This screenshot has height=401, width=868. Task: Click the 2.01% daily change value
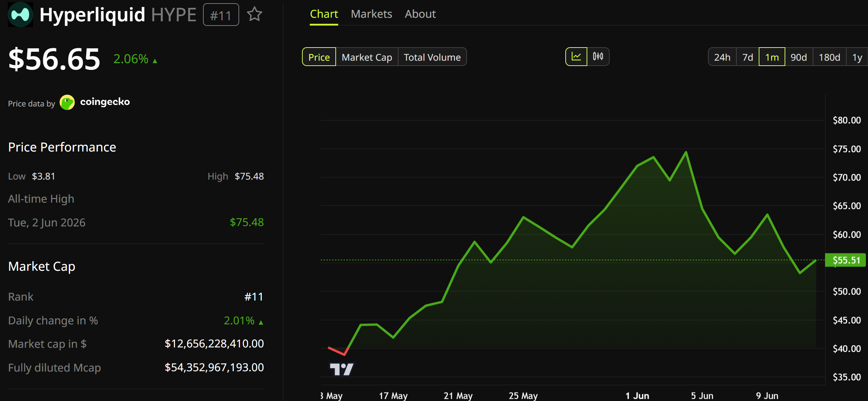[243, 320]
